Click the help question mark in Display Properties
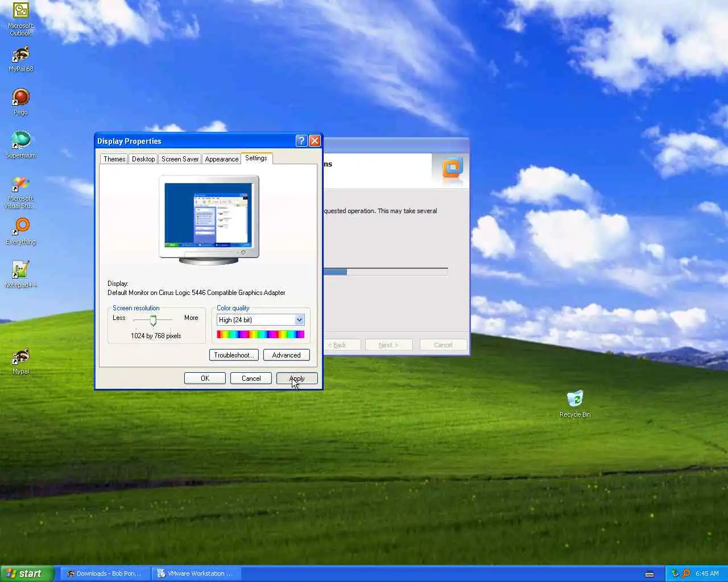Image resolution: width=728 pixels, height=582 pixels. click(x=301, y=141)
